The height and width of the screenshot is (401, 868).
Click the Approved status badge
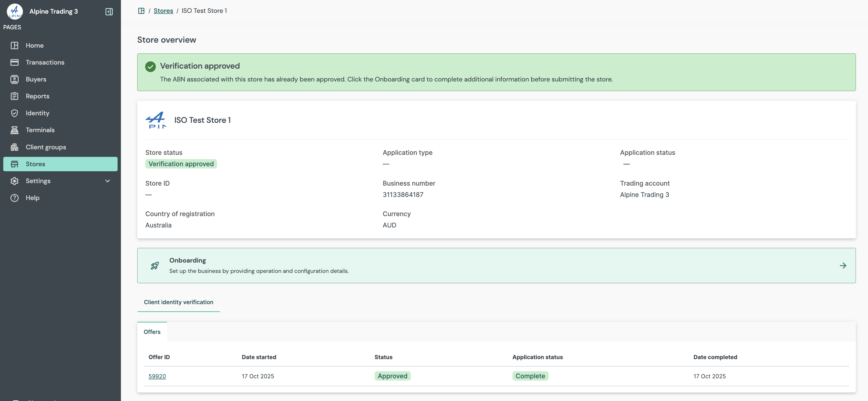pyautogui.click(x=392, y=376)
